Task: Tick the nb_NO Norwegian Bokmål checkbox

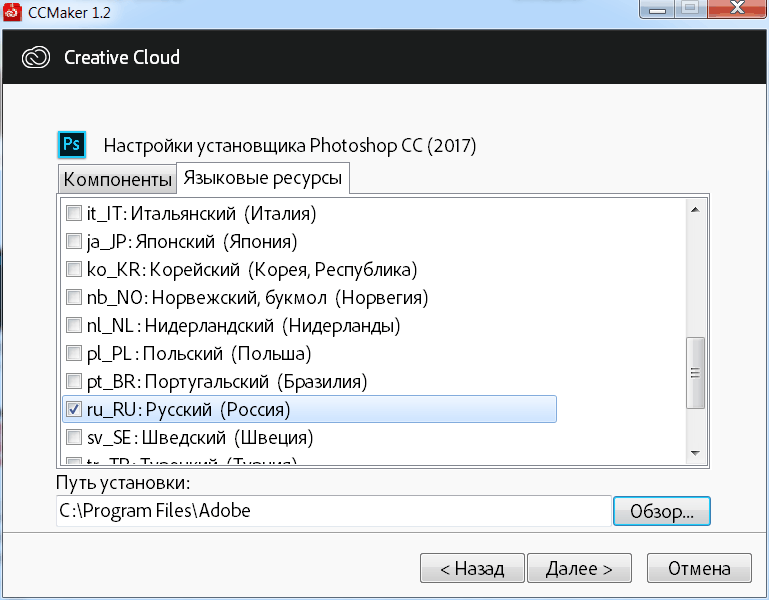Action: [x=74, y=297]
